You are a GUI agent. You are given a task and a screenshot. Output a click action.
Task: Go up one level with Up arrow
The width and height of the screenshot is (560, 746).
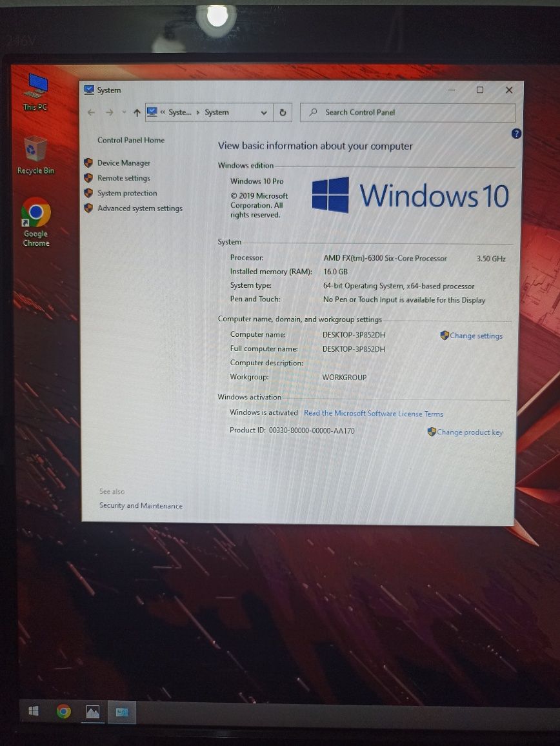(137, 113)
